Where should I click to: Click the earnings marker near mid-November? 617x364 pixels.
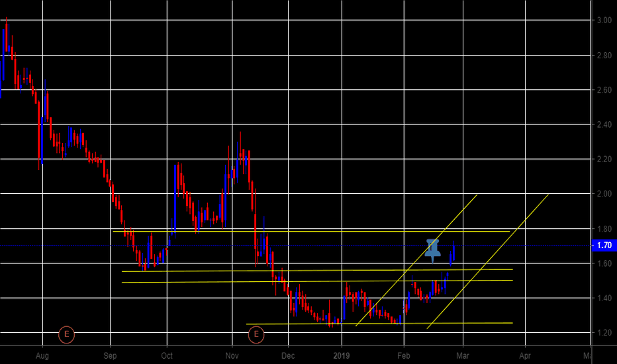pyautogui.click(x=256, y=335)
